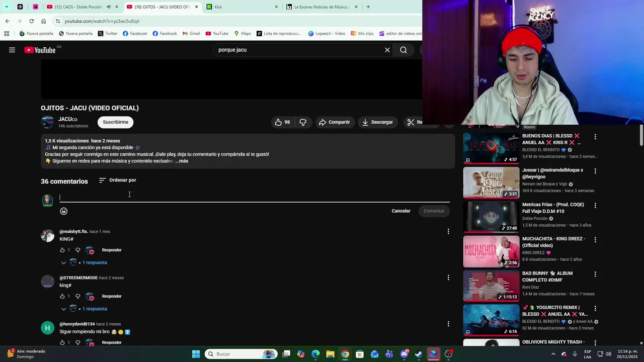Open options menu for @STREEMERMODE comment
The image size is (644, 362).
click(x=448, y=278)
